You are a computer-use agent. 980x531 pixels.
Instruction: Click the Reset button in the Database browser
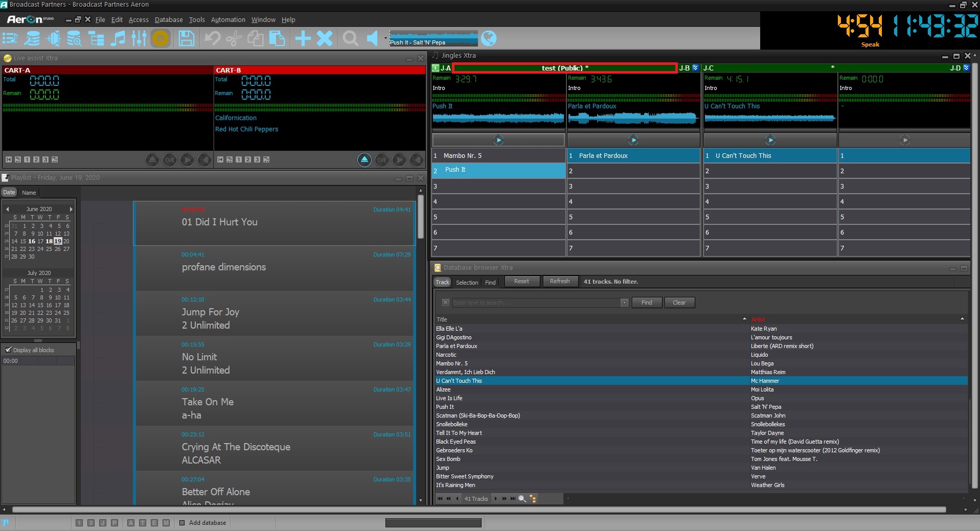(x=521, y=282)
